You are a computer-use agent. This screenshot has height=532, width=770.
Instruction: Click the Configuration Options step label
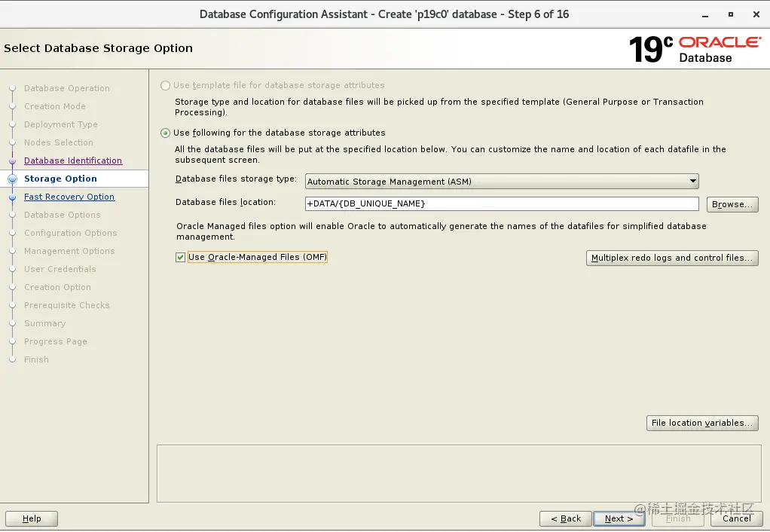pos(71,234)
